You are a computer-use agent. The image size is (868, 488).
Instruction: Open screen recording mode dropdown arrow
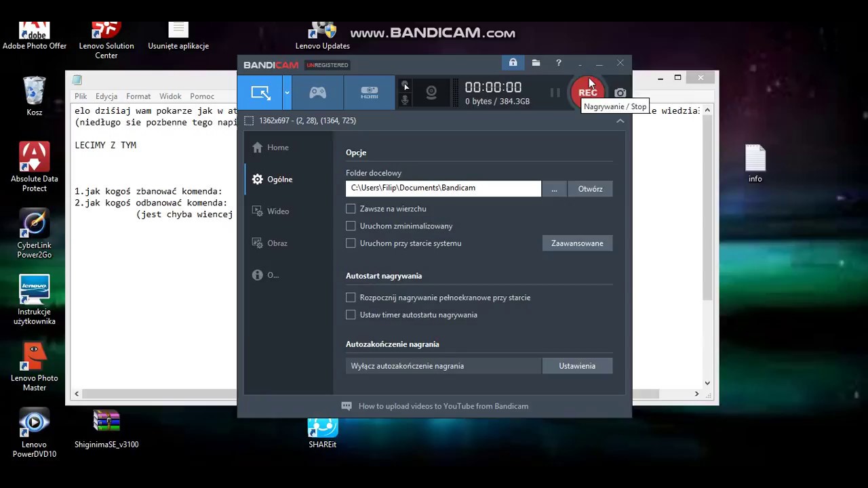click(x=288, y=93)
